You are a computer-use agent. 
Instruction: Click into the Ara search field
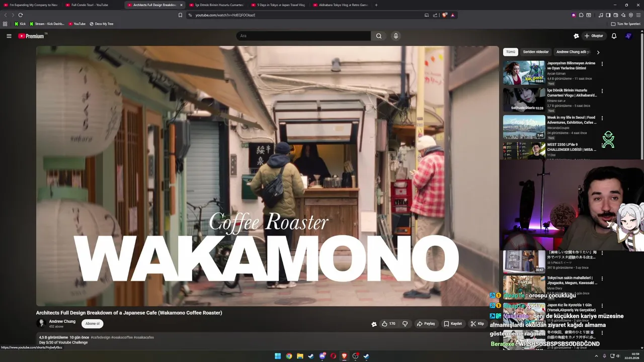coord(303,36)
